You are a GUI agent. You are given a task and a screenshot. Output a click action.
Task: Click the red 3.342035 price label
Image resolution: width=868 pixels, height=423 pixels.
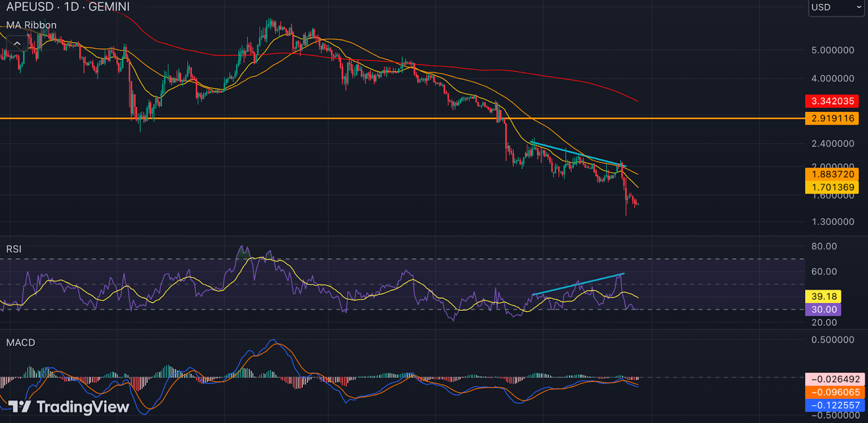(832, 101)
